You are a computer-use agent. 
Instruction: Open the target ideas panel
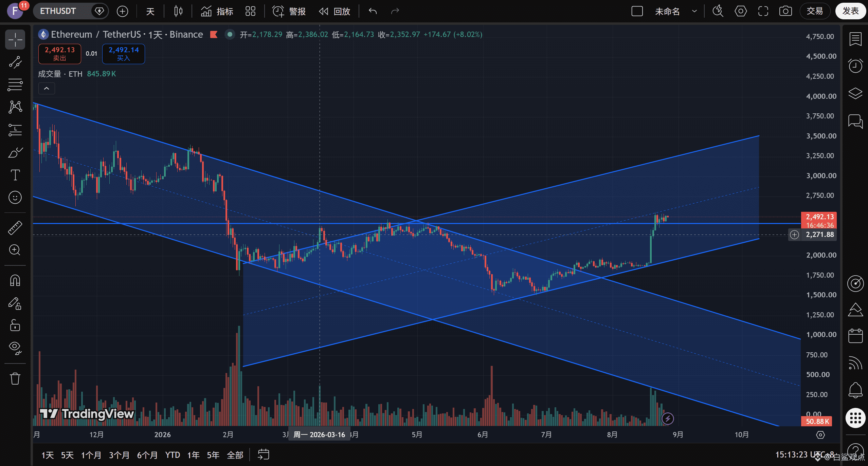[855, 283]
